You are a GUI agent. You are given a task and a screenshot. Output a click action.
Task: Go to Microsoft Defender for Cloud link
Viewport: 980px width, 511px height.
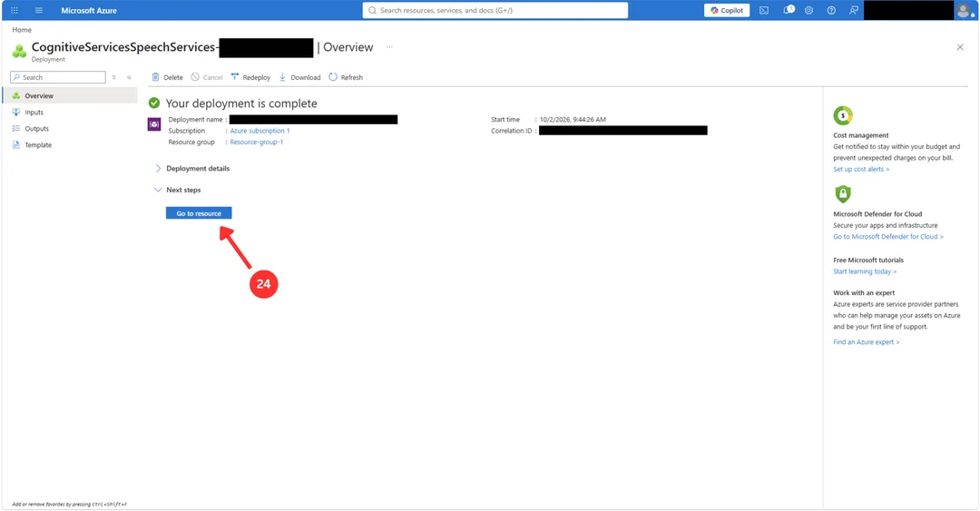click(888, 236)
